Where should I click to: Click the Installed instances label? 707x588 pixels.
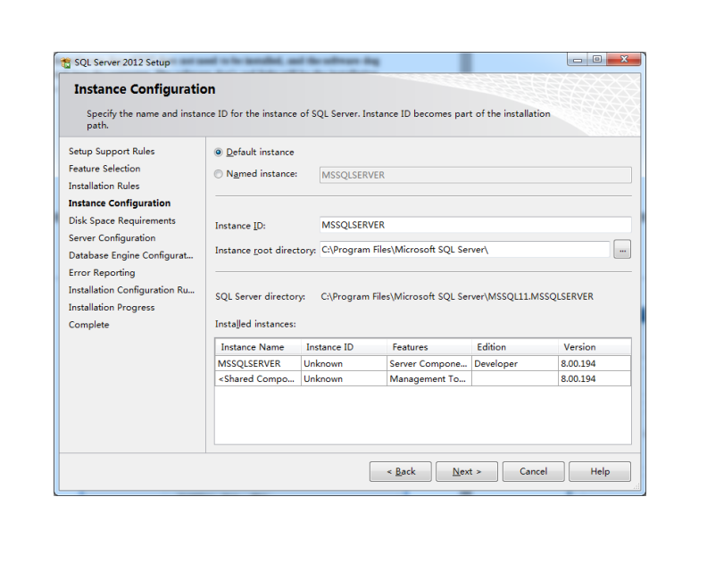[x=255, y=324]
